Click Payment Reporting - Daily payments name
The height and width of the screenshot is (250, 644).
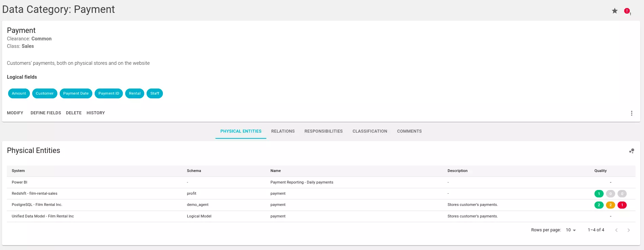[x=302, y=182]
